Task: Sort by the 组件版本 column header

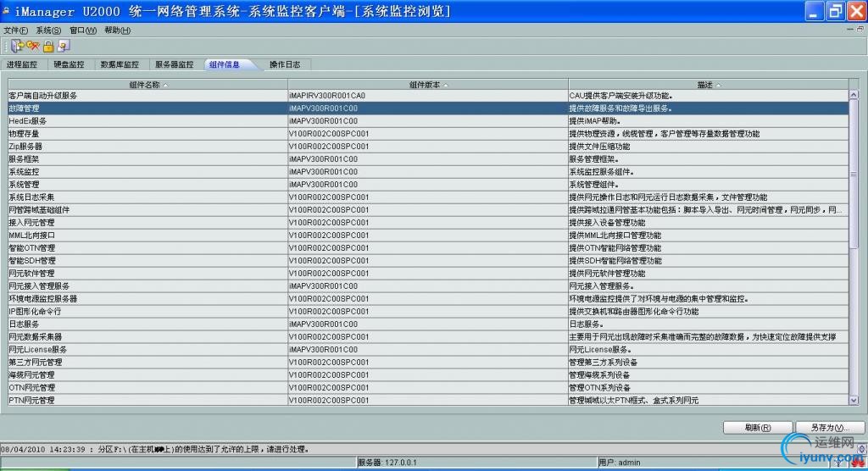Action: tap(428, 85)
